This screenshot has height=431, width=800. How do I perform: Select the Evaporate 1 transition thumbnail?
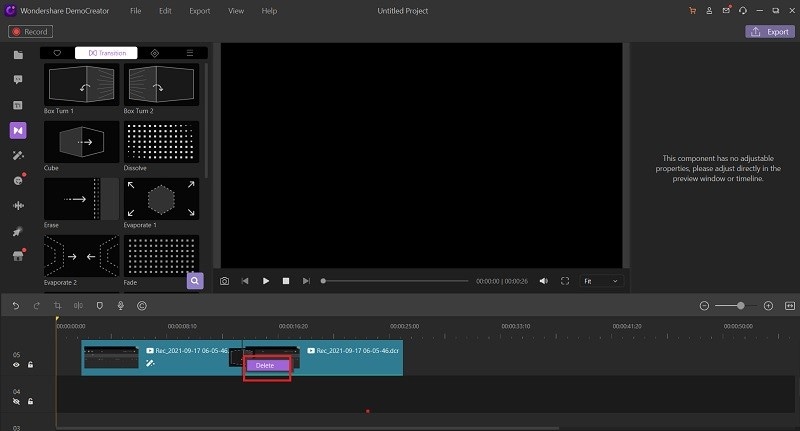[161, 199]
